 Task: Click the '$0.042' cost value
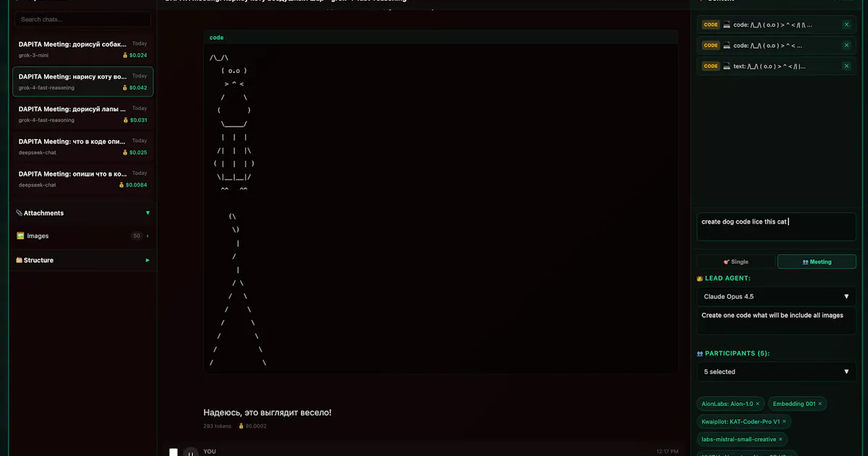coord(138,88)
